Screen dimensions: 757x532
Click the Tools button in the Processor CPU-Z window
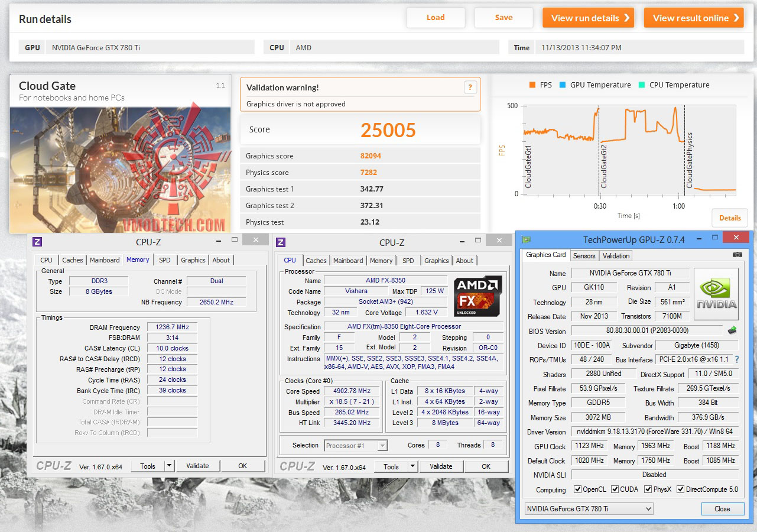(x=391, y=466)
